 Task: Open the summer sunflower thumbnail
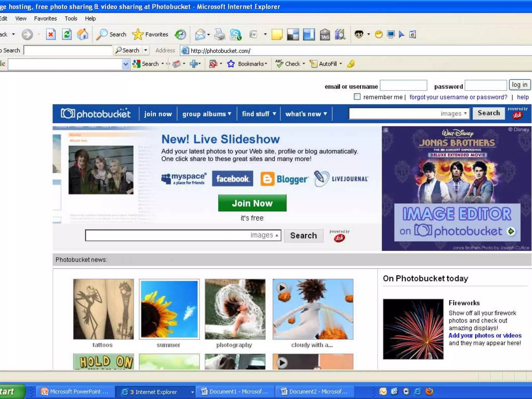tap(169, 309)
